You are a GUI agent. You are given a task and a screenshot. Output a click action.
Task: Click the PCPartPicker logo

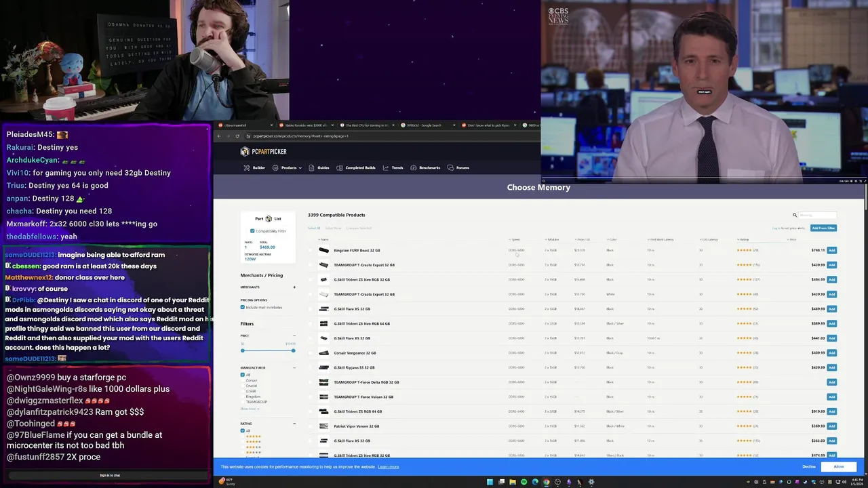[264, 152]
